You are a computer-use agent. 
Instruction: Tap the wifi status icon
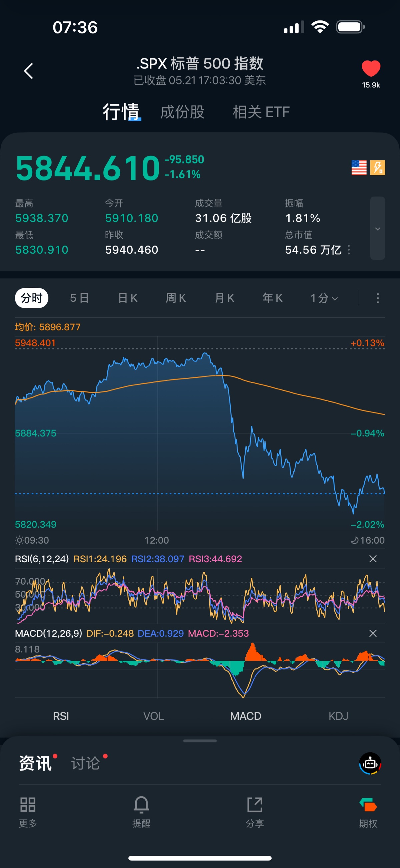click(x=320, y=27)
